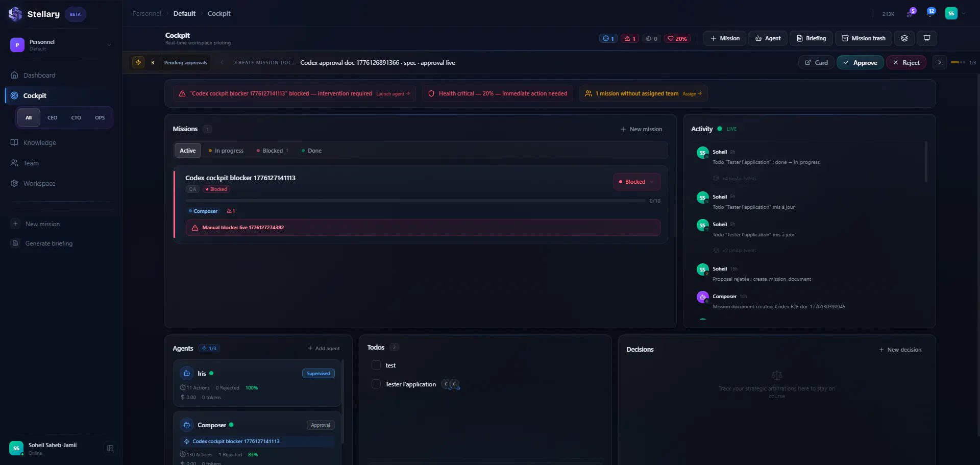Click the Reject button

pyautogui.click(x=906, y=62)
